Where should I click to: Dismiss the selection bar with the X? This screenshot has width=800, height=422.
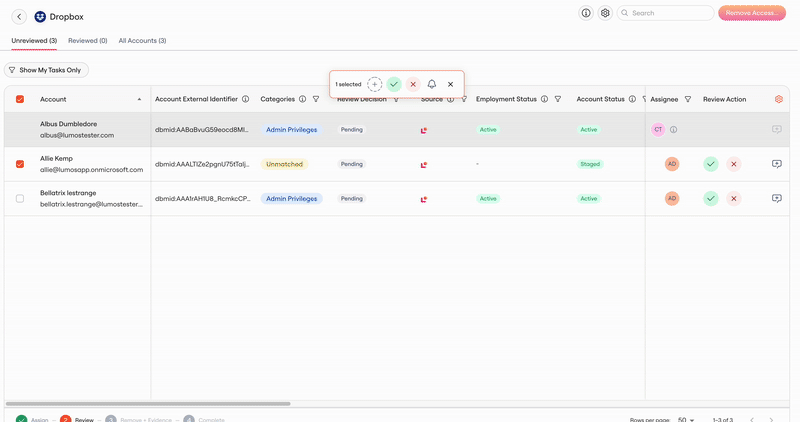(451, 84)
